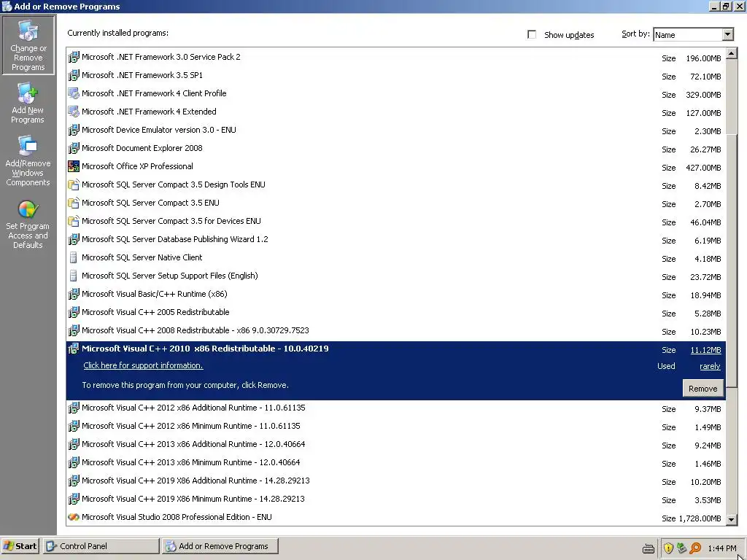Switch to Add or Remove Programs taskbar button

[x=220, y=546]
